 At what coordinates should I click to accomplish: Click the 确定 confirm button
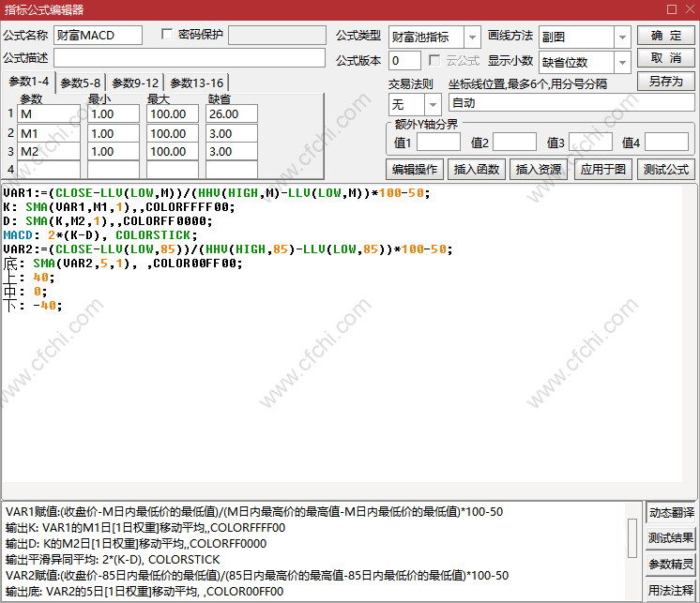click(x=665, y=36)
